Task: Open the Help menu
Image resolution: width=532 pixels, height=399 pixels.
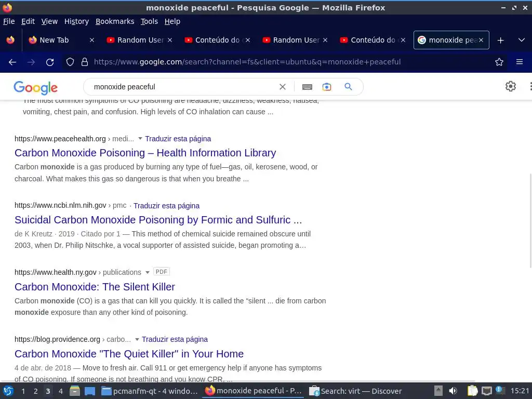Action: (x=172, y=21)
